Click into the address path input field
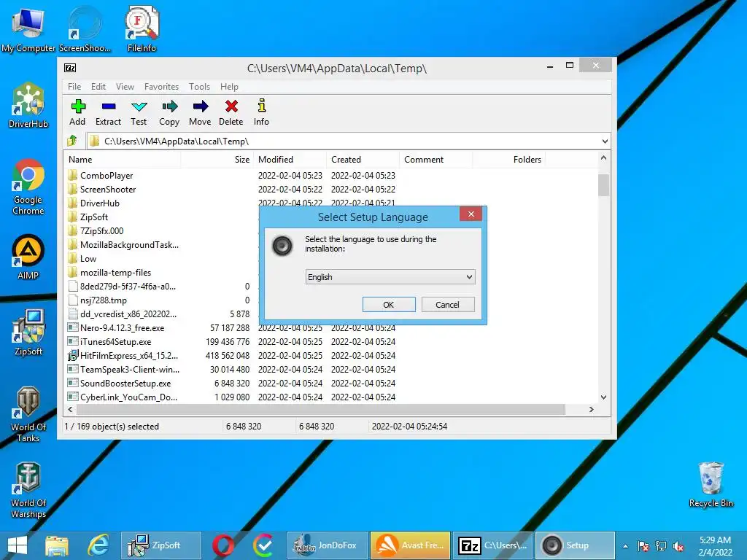This screenshot has height=560, width=747. click(349, 141)
